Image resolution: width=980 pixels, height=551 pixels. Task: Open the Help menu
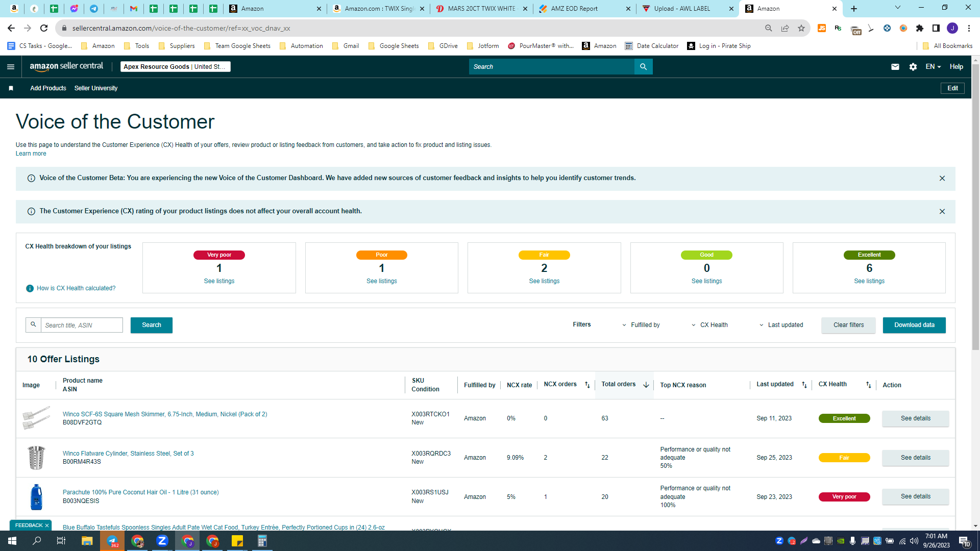[x=957, y=67]
